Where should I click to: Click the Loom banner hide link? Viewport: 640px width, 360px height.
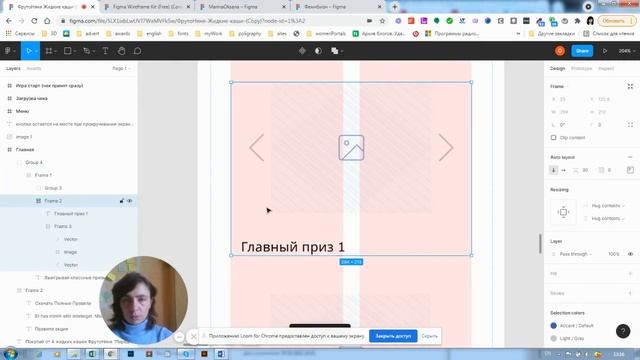coord(429,336)
